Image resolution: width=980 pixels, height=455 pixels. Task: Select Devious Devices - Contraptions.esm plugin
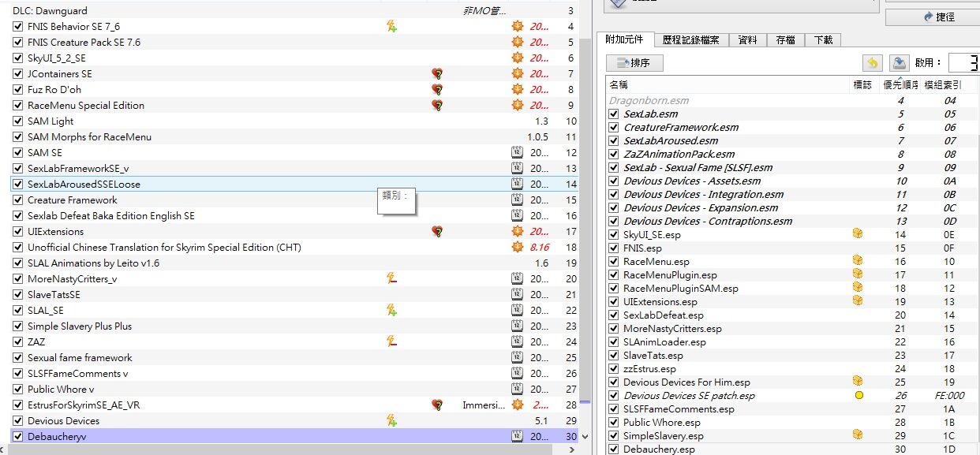792,221
